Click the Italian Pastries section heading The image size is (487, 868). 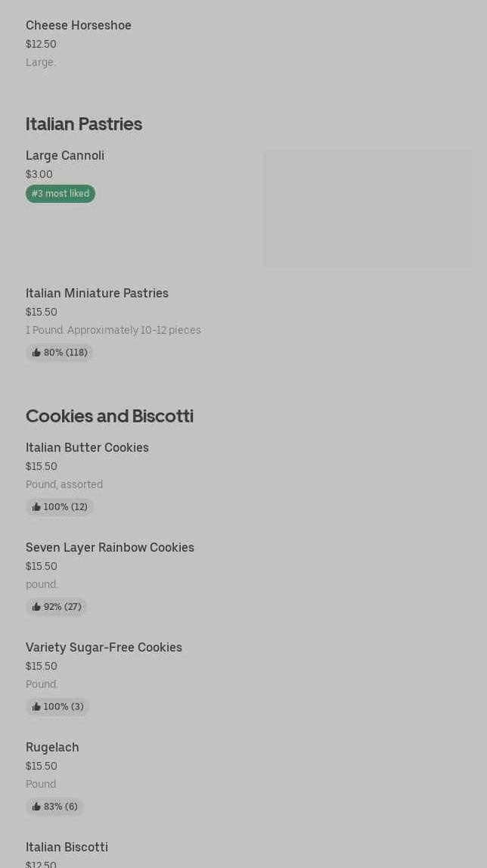click(x=84, y=123)
